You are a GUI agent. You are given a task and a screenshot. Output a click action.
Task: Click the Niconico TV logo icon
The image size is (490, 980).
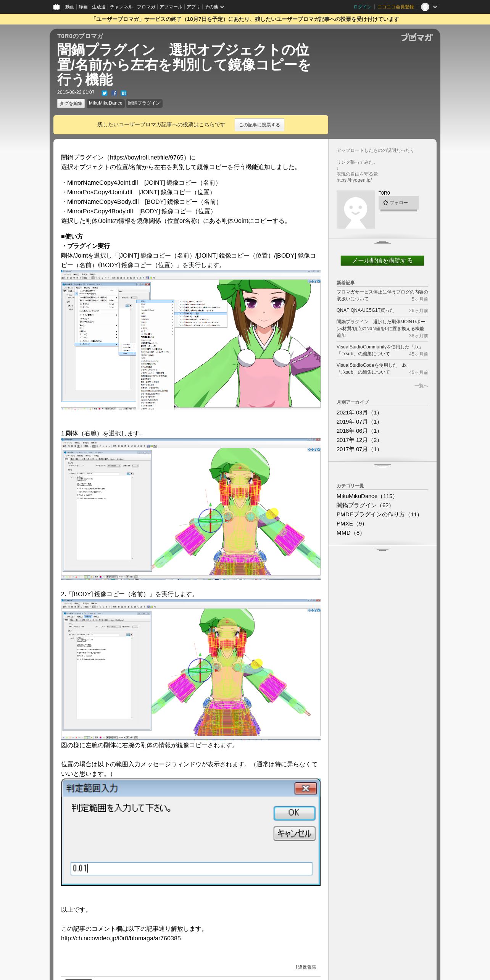[56, 7]
